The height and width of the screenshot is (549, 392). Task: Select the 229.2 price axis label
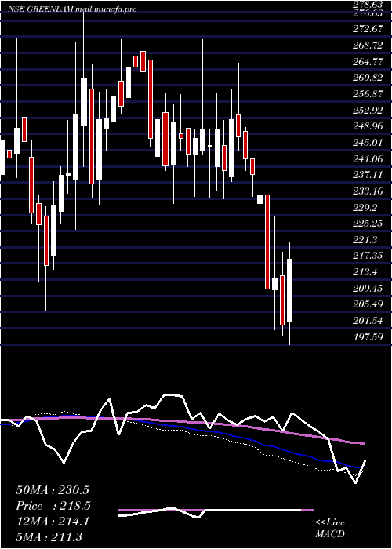pos(366,207)
